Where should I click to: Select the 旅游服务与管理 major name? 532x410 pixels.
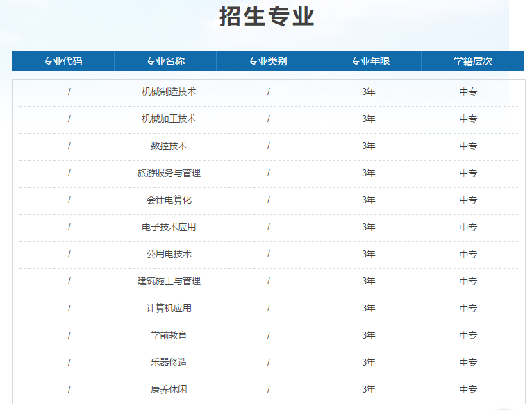tap(169, 173)
